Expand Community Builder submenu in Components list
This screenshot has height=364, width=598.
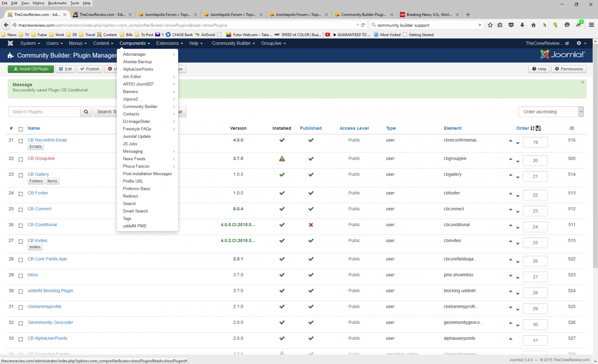pos(148,107)
